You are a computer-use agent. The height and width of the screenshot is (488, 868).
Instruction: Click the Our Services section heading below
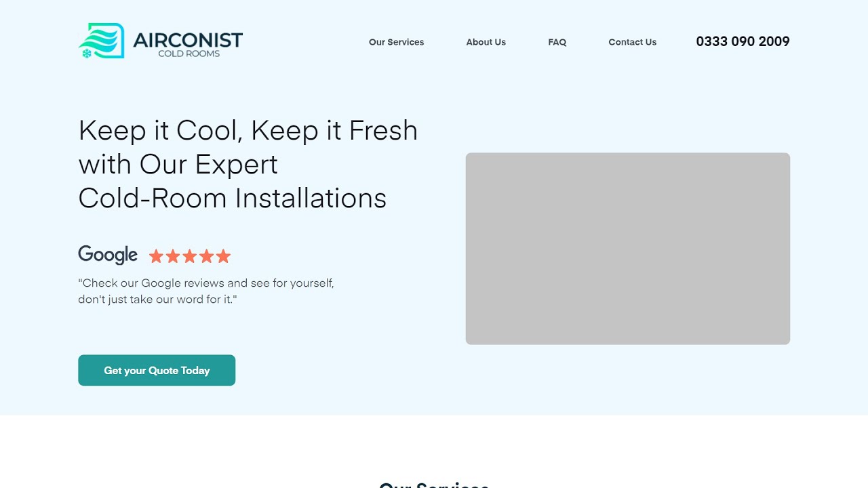[x=434, y=485]
